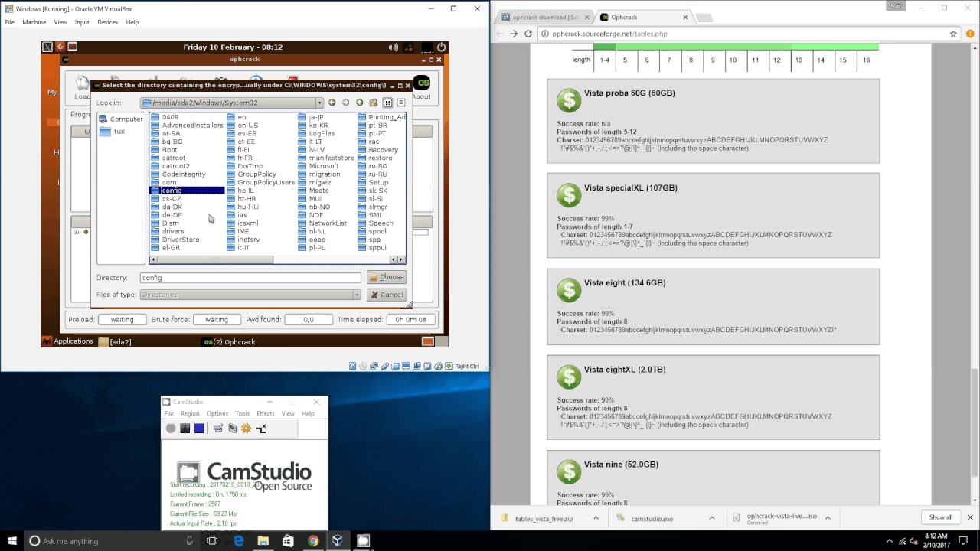Switch file dialog to detail view
The width and height of the screenshot is (980, 551).
tap(400, 103)
